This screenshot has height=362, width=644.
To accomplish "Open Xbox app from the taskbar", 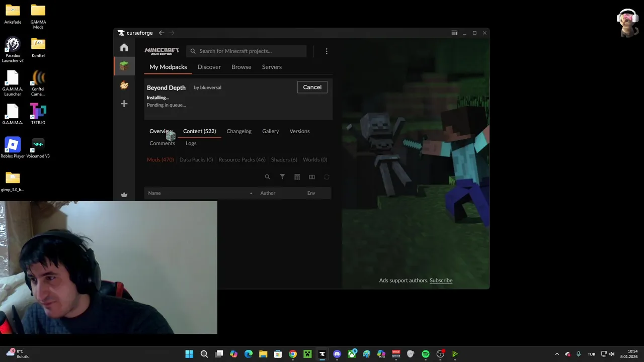I will (x=352, y=354).
